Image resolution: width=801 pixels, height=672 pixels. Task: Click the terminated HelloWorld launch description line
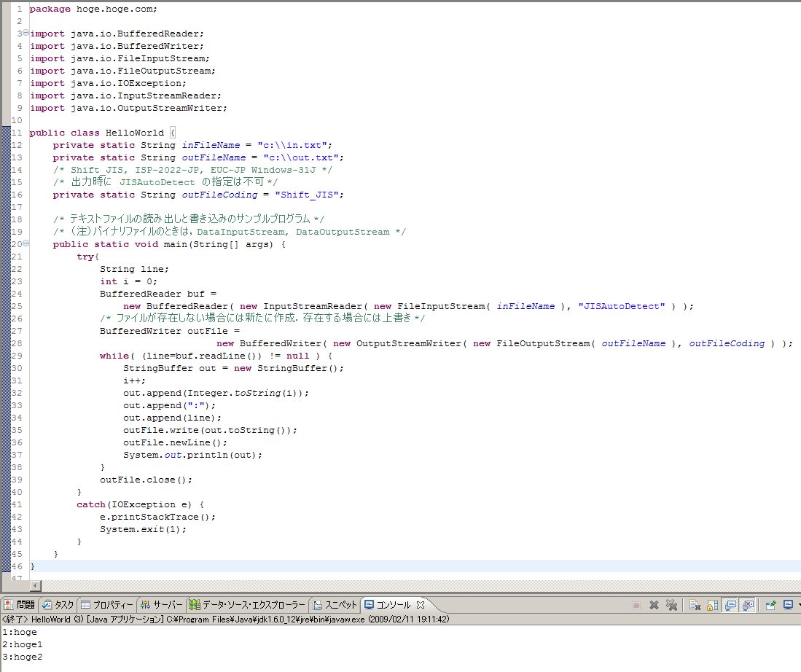point(225,620)
